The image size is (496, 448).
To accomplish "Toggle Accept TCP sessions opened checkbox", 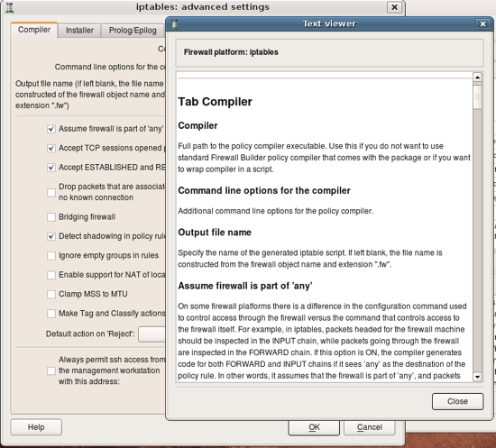I will click(51, 148).
